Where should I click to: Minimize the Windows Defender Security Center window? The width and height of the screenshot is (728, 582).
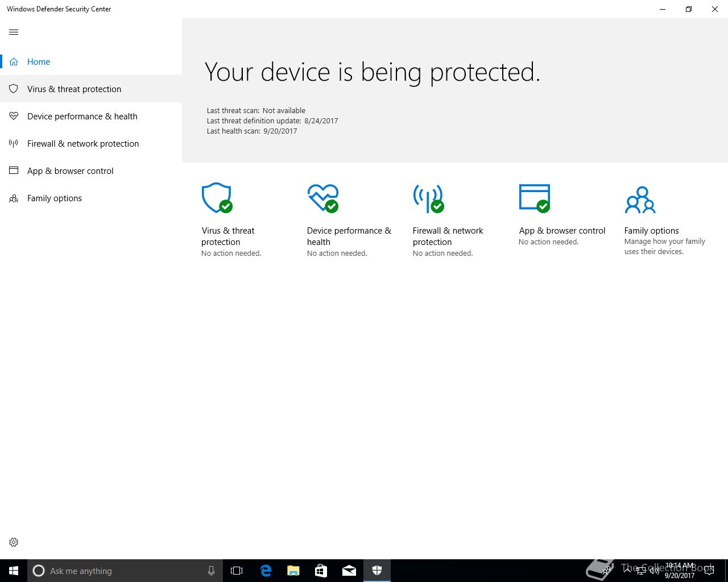click(x=663, y=9)
